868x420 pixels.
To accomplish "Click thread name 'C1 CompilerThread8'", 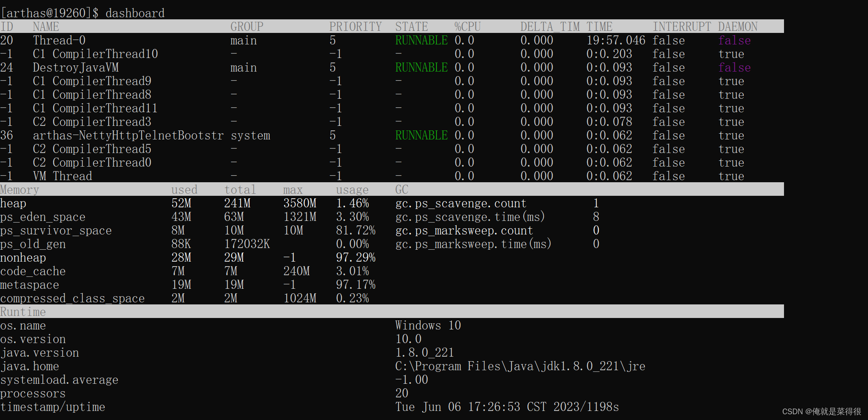I will 92,95.
